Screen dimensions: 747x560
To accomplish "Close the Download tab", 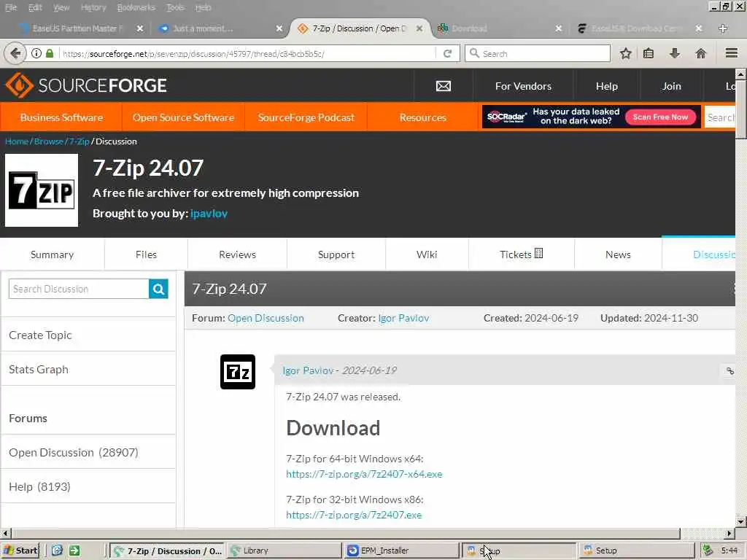I will [x=559, y=28].
